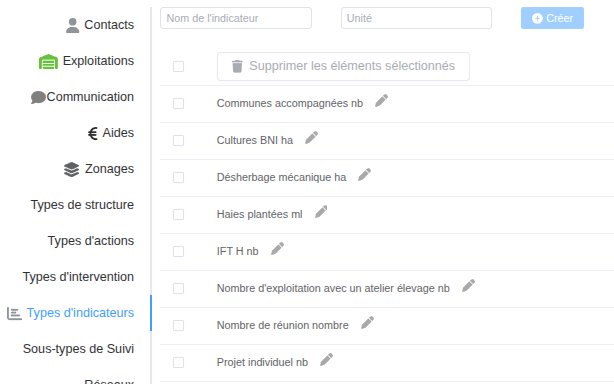Click the euro icon beside Aides
Screen dimensions: 614x384
click(93, 133)
